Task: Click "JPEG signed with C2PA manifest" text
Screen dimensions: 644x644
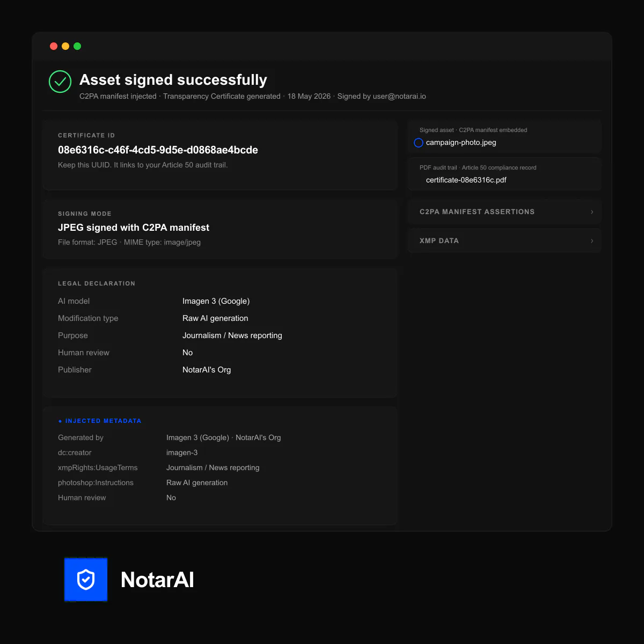Action: click(134, 228)
